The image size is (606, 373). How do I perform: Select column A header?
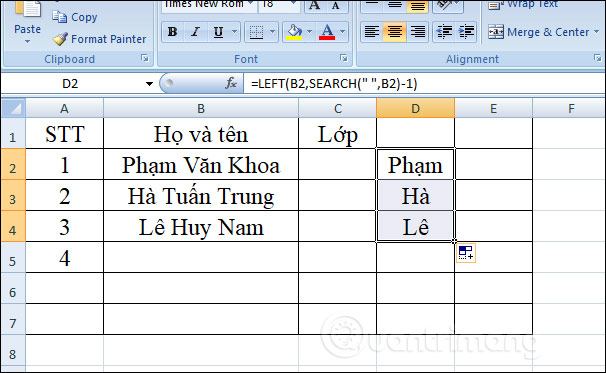[65, 109]
